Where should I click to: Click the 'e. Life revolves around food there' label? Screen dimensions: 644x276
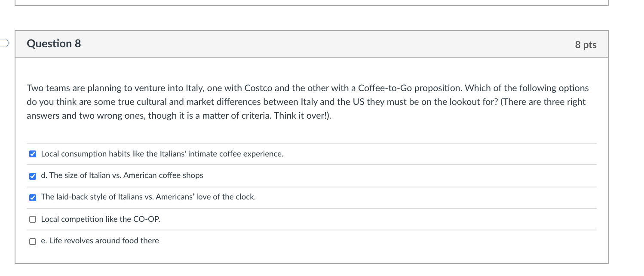pyautogui.click(x=100, y=241)
